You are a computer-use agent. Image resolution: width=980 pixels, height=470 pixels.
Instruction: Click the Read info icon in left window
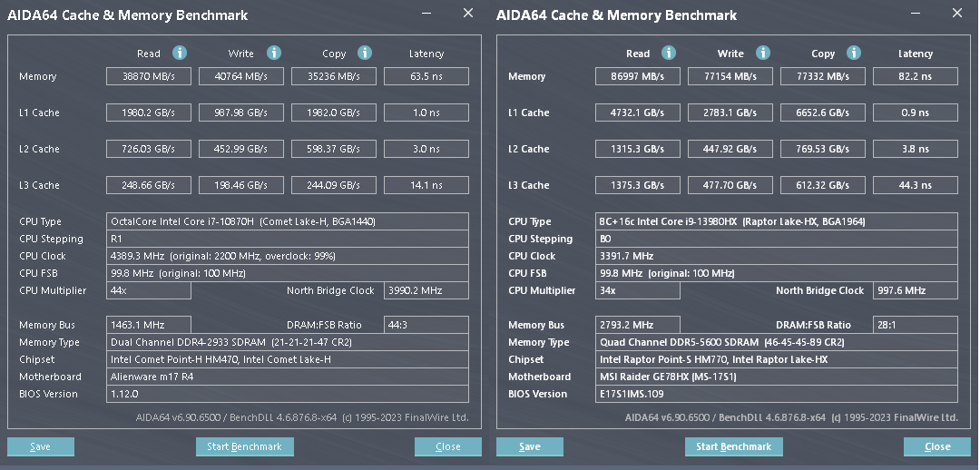click(180, 54)
